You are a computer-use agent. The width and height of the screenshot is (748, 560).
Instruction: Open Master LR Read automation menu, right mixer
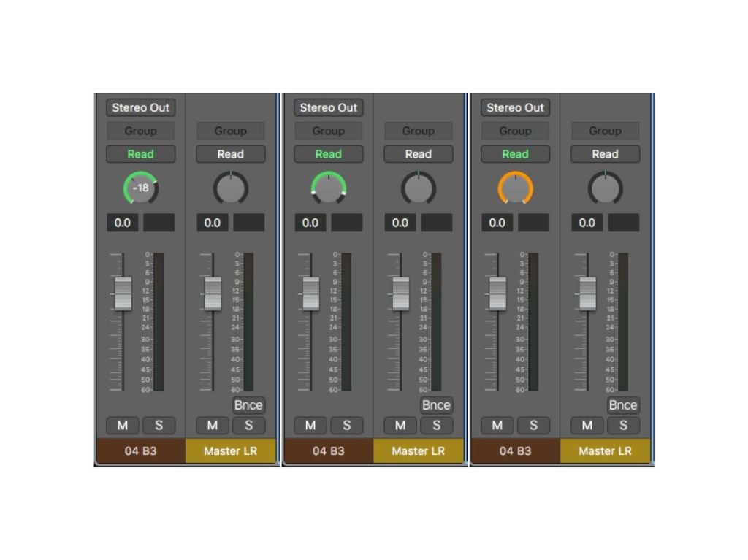[x=605, y=154]
